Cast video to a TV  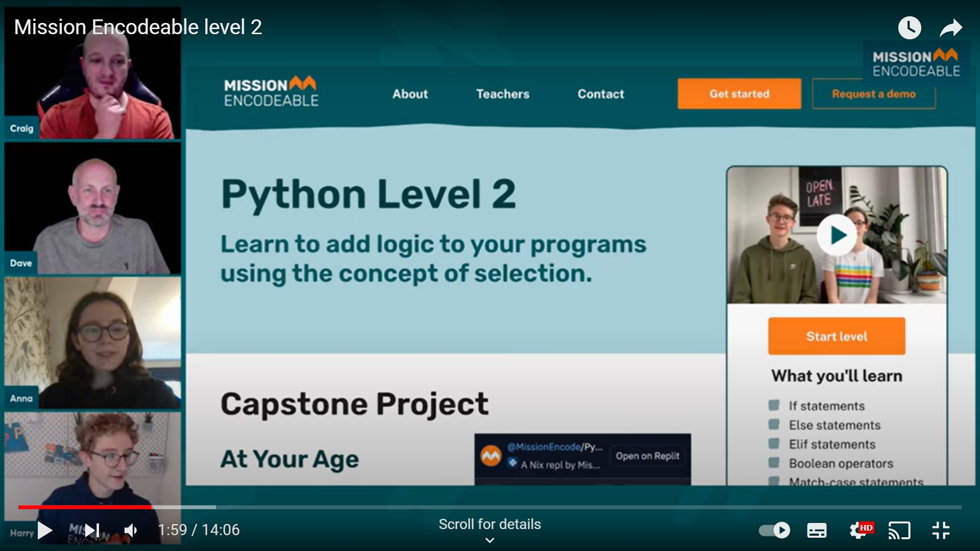pos(899,531)
